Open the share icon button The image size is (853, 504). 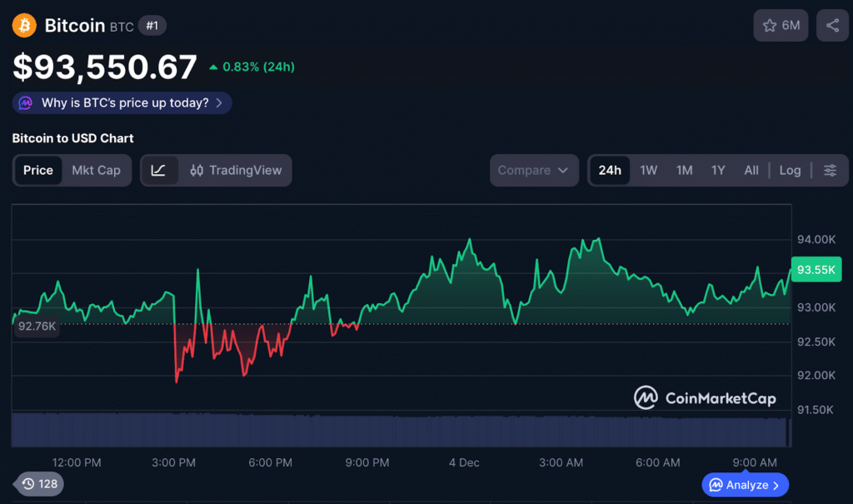pos(832,26)
